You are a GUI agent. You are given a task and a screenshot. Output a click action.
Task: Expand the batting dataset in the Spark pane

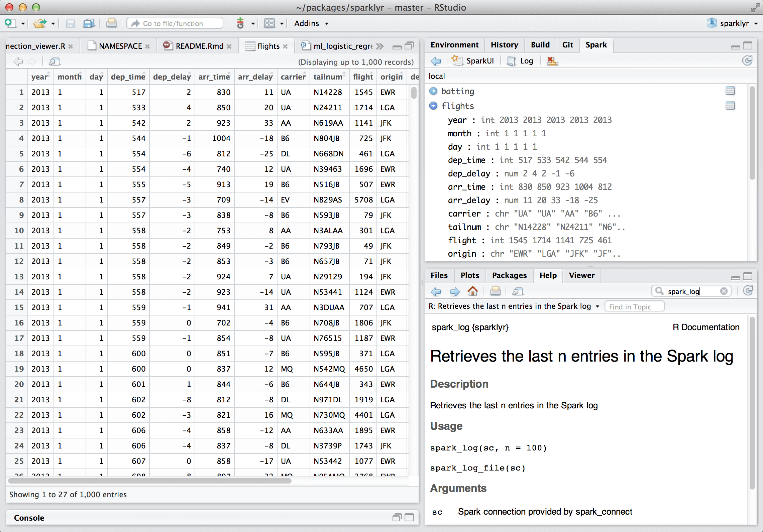pos(433,91)
